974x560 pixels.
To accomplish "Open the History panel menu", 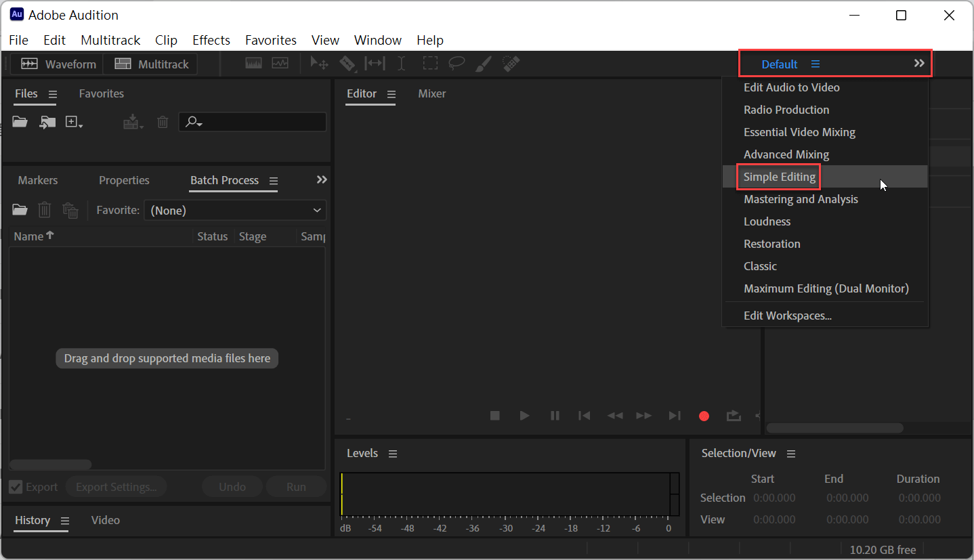I will coord(65,521).
